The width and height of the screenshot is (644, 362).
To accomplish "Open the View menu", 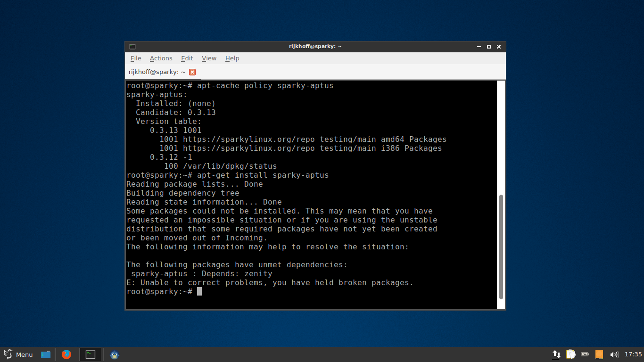I will [209, 58].
